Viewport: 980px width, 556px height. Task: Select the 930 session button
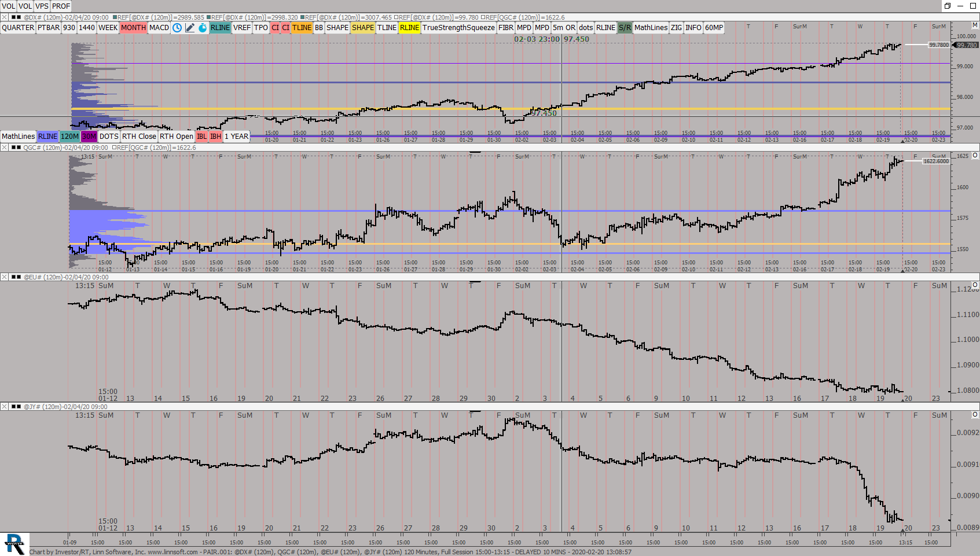coord(69,28)
